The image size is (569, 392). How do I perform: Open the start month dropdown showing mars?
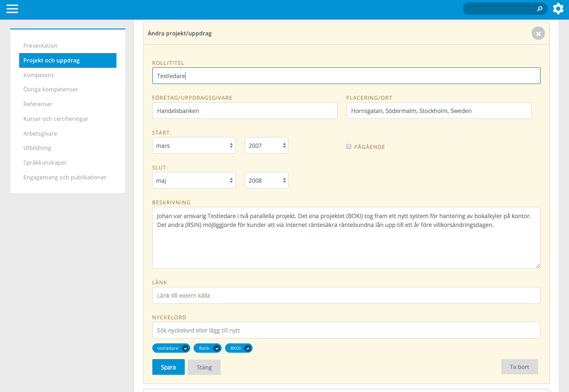pos(194,145)
